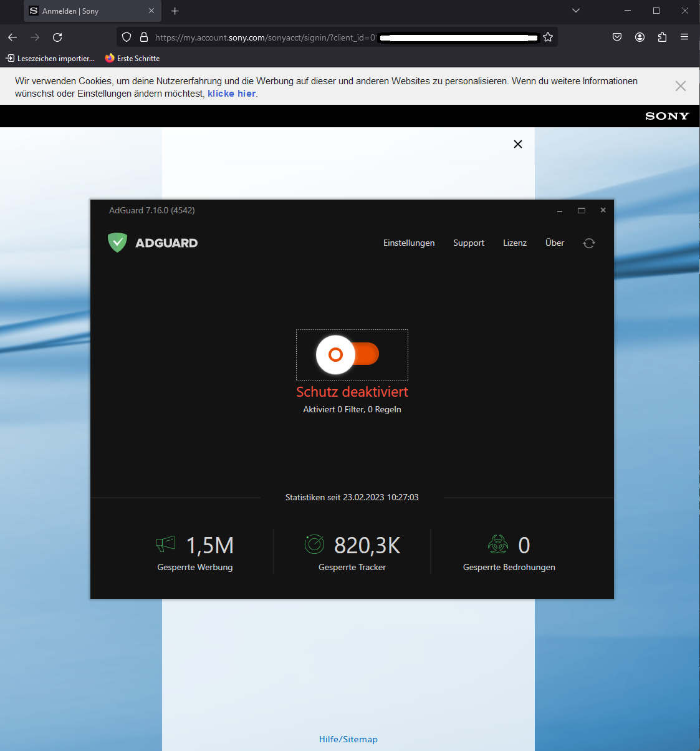This screenshot has width=700, height=751.
Task: Select the Lizenz menu item in AdGuard
Action: tap(514, 243)
